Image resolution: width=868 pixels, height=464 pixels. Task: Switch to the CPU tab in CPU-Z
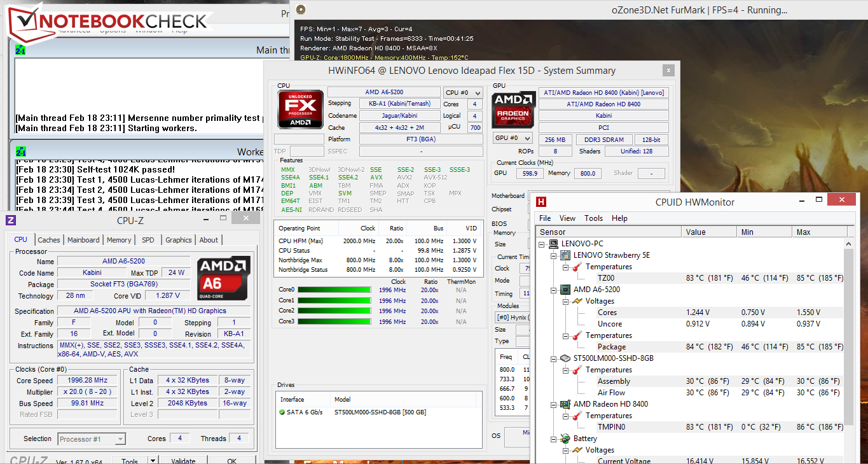[21, 239]
